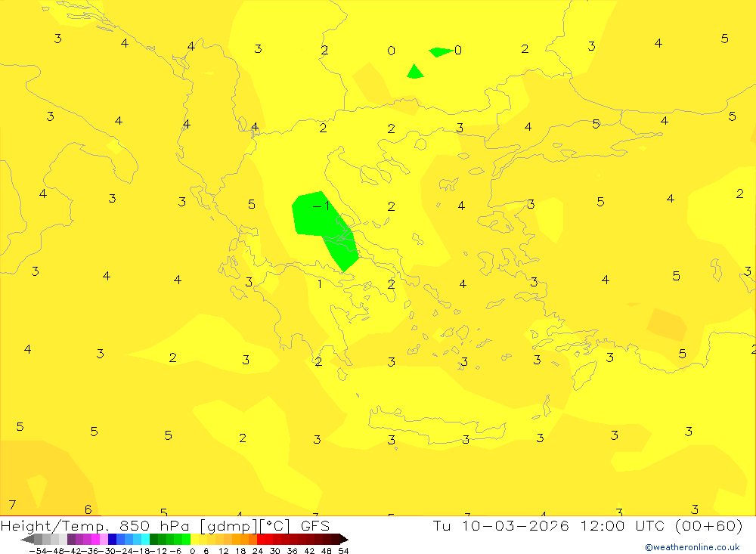Click the gray left arrow of the legend bar

point(27,540)
